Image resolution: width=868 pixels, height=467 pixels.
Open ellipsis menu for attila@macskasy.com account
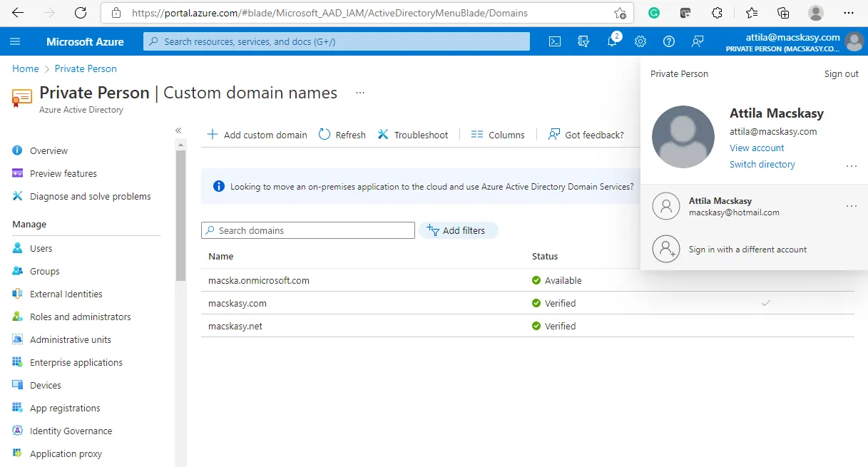click(x=851, y=165)
